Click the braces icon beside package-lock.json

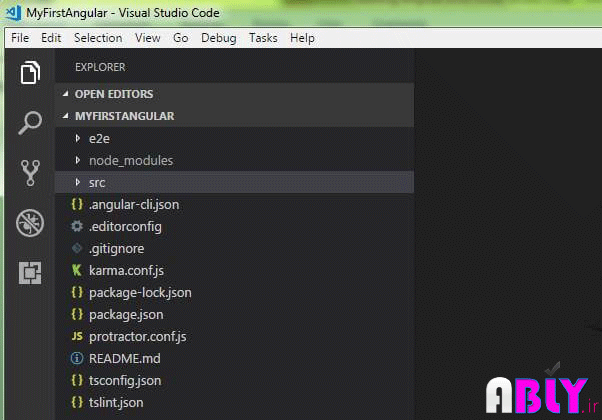click(x=77, y=293)
